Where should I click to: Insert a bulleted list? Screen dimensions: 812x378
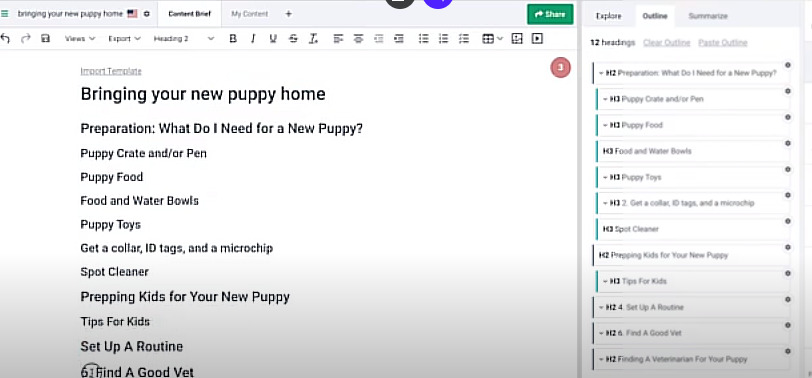pyautogui.click(x=424, y=38)
